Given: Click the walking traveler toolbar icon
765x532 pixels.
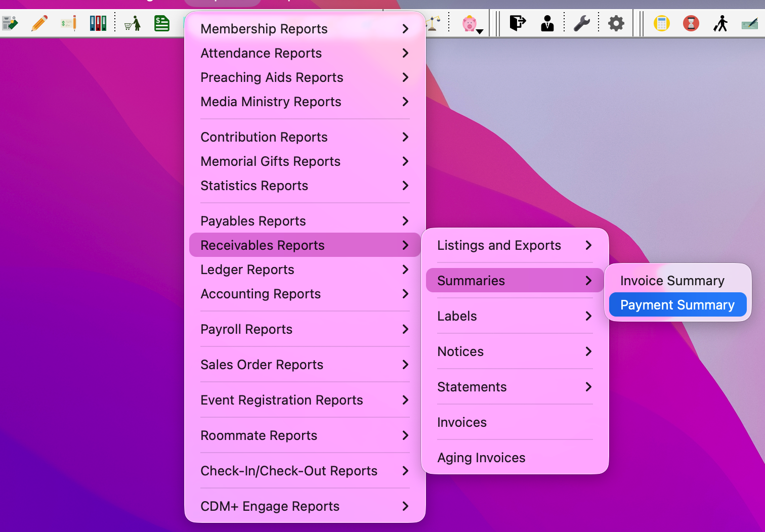Looking at the screenshot, I should click(720, 23).
